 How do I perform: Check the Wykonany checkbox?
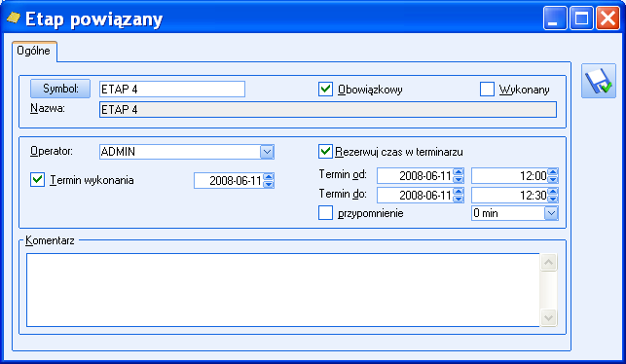pyautogui.click(x=487, y=89)
